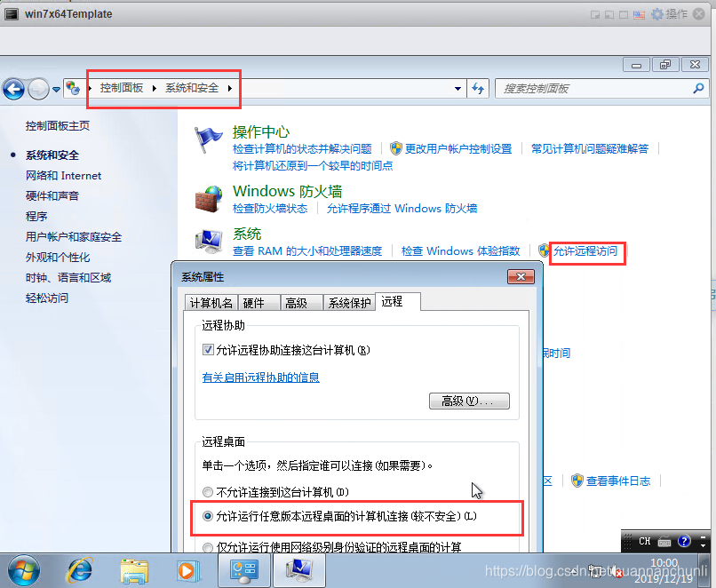Switch to System Properties taskbar button
Screen dimensions: 716x588
click(x=299, y=570)
